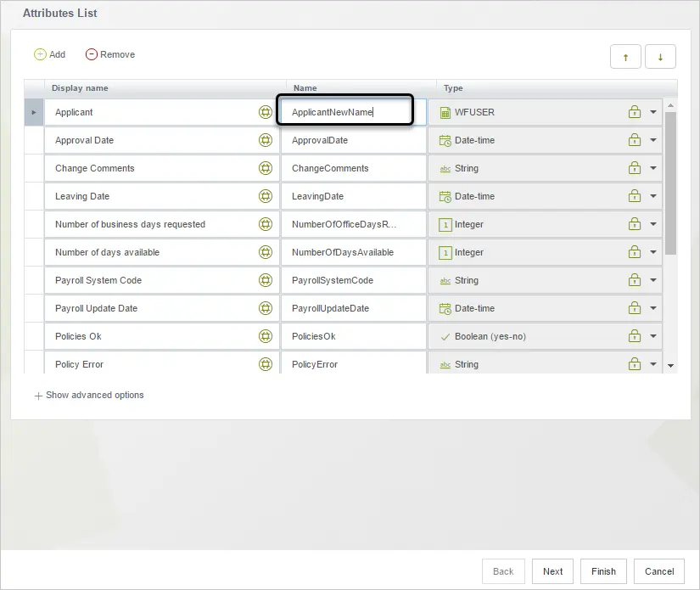
Task: Click the PayrollUpdateDate name cell
Action: tap(354, 308)
